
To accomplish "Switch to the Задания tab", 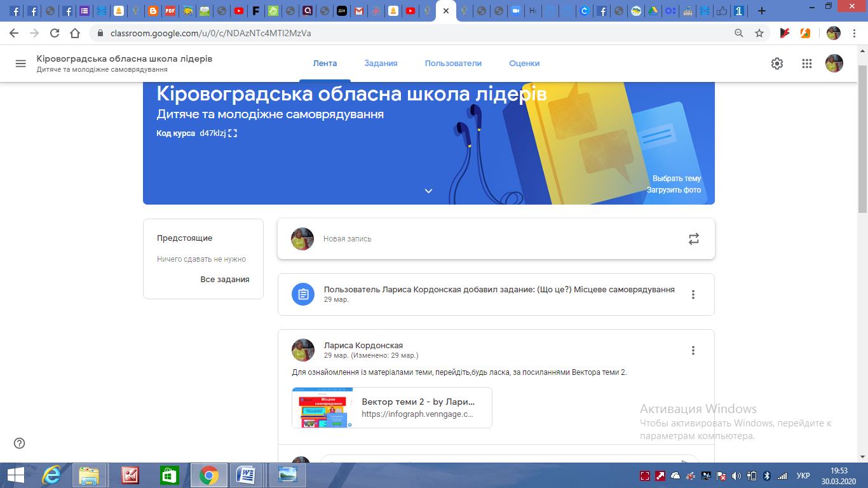I will coord(381,64).
